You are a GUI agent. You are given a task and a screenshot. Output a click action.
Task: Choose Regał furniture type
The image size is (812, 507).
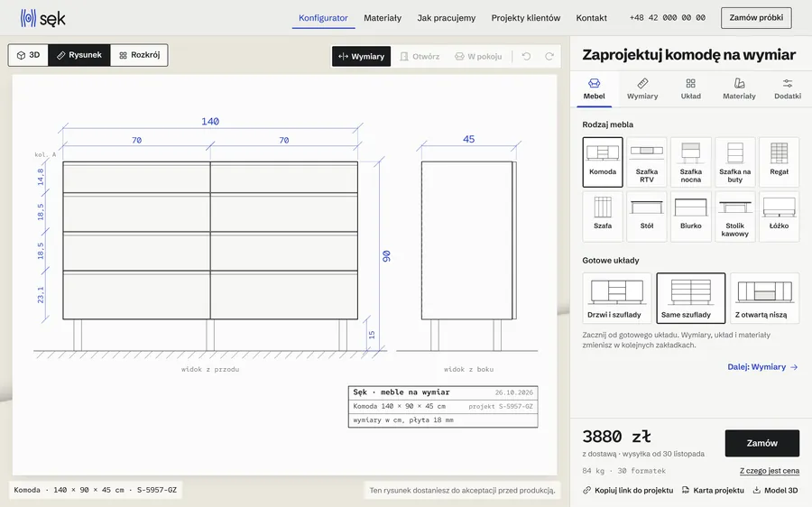coord(779,162)
